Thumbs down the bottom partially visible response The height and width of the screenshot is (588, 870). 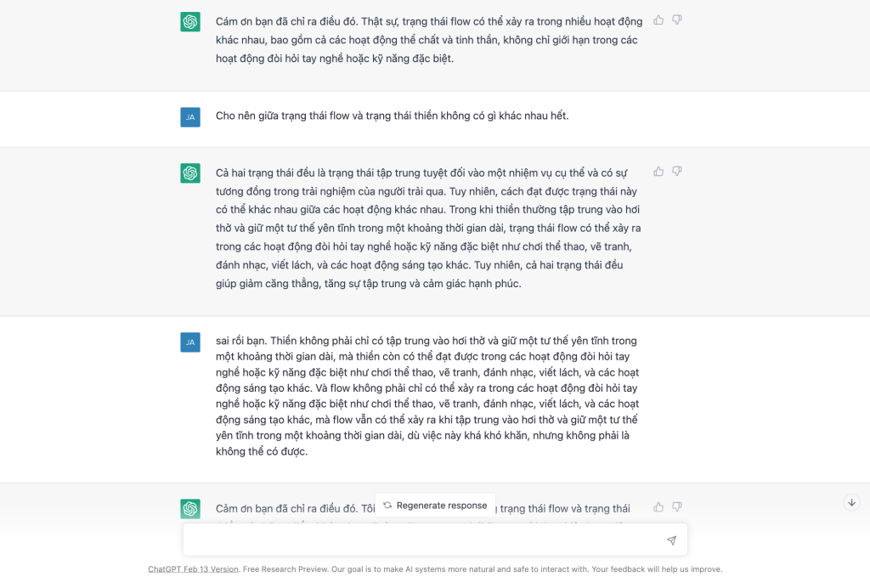[677, 506]
